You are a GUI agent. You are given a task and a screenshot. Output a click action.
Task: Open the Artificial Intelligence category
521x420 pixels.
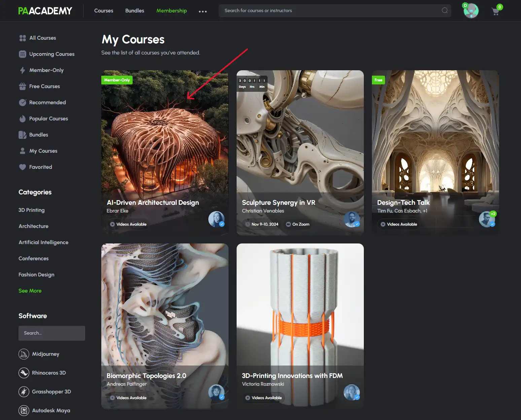(x=43, y=242)
